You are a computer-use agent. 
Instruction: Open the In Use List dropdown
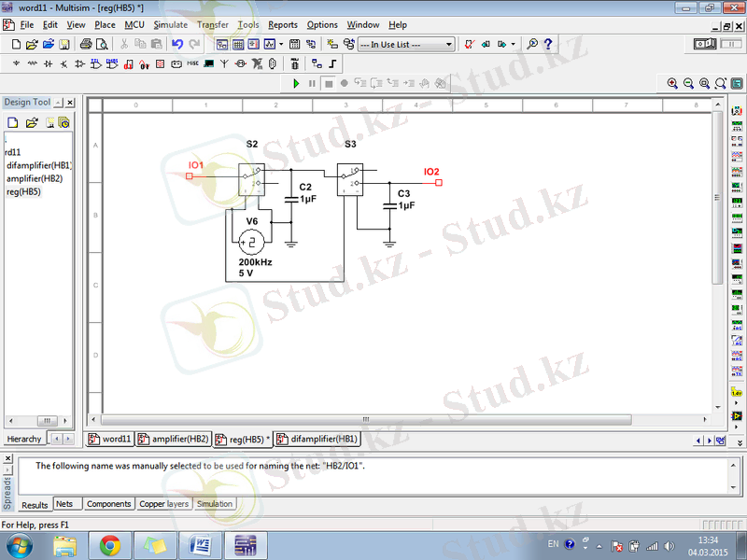click(407, 44)
